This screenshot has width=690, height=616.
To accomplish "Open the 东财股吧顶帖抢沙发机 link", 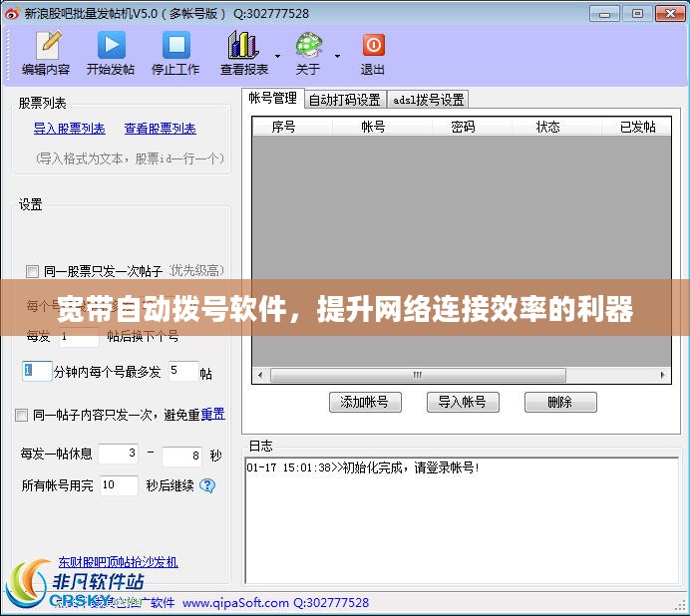I will tap(118, 562).
